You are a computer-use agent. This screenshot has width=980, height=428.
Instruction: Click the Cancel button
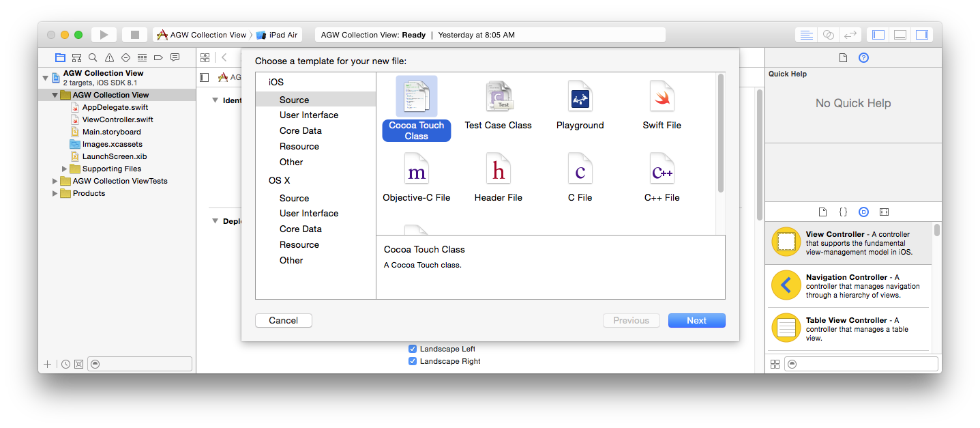[283, 321]
